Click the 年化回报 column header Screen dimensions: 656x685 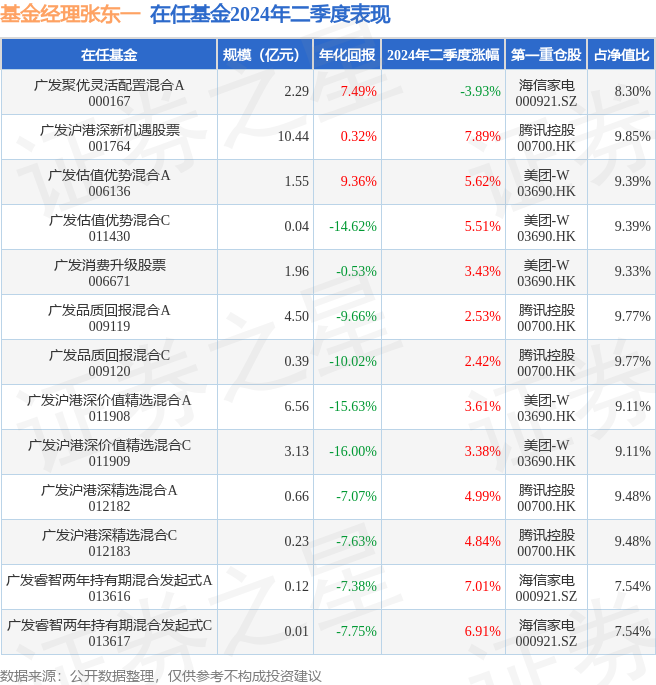click(x=347, y=55)
